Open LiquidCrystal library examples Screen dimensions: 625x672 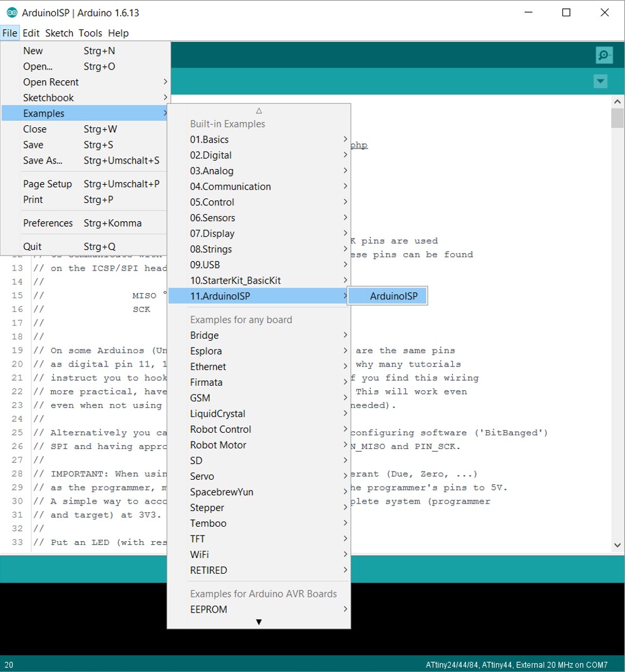(259, 413)
